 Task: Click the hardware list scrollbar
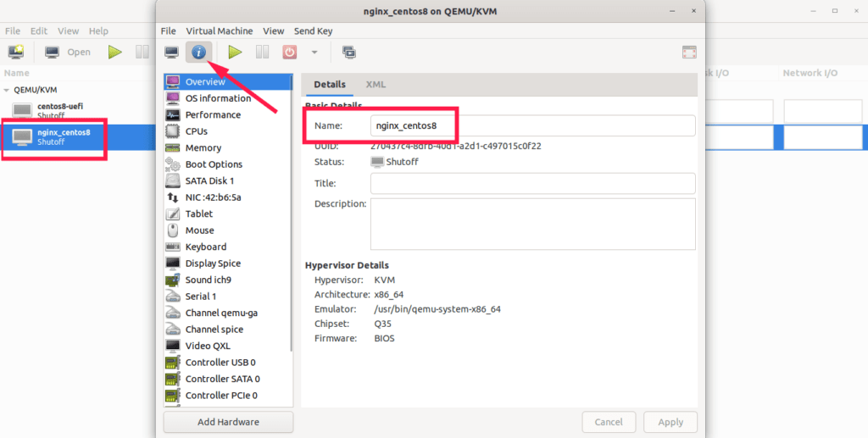(x=292, y=213)
